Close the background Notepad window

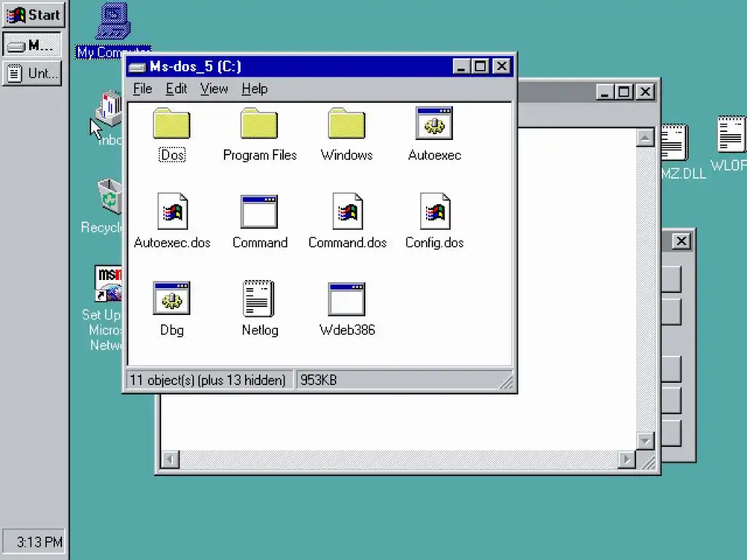[646, 91]
